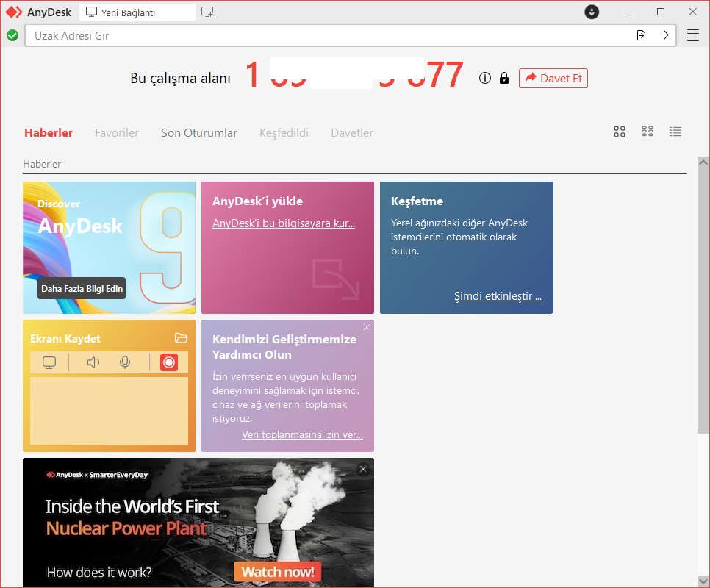
Task: Open the Discover AnyDesk 9 card
Action: tap(109, 248)
